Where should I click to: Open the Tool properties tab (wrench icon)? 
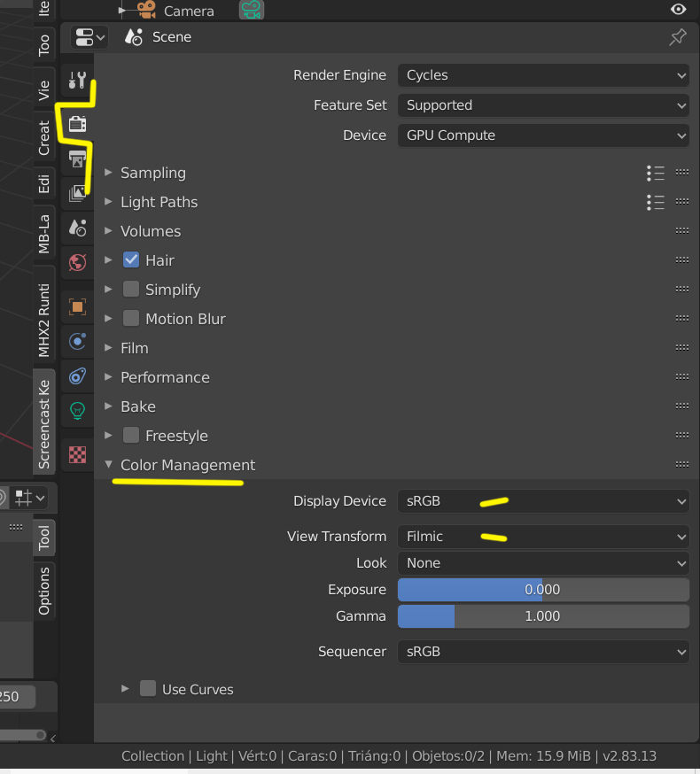coord(77,82)
